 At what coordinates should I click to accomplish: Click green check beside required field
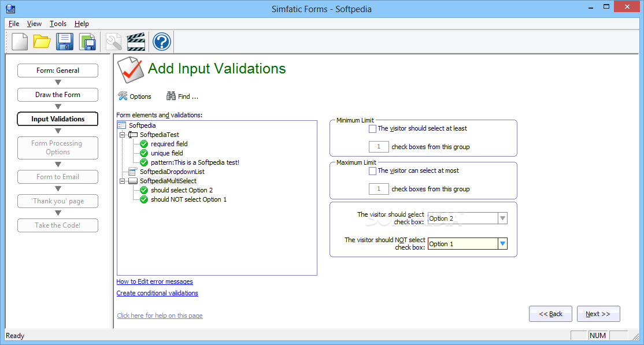(144, 144)
